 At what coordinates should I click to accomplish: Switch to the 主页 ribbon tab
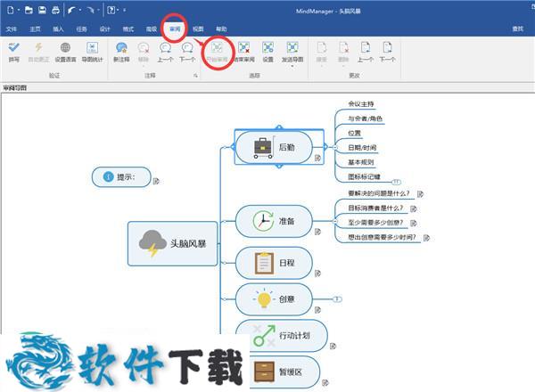pos(35,29)
